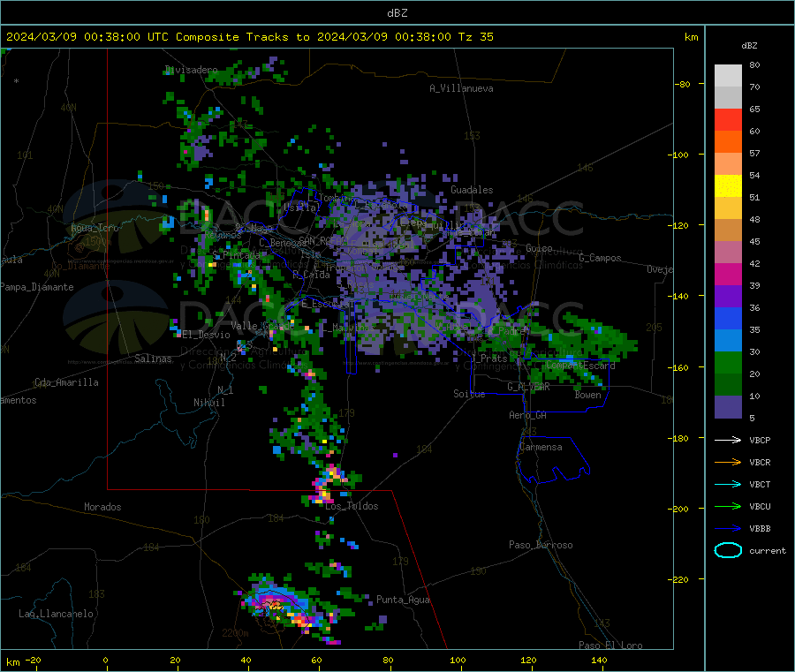Click the 'Paso_El_Loro' map label
Screen dimensions: 795x672
click(610, 646)
